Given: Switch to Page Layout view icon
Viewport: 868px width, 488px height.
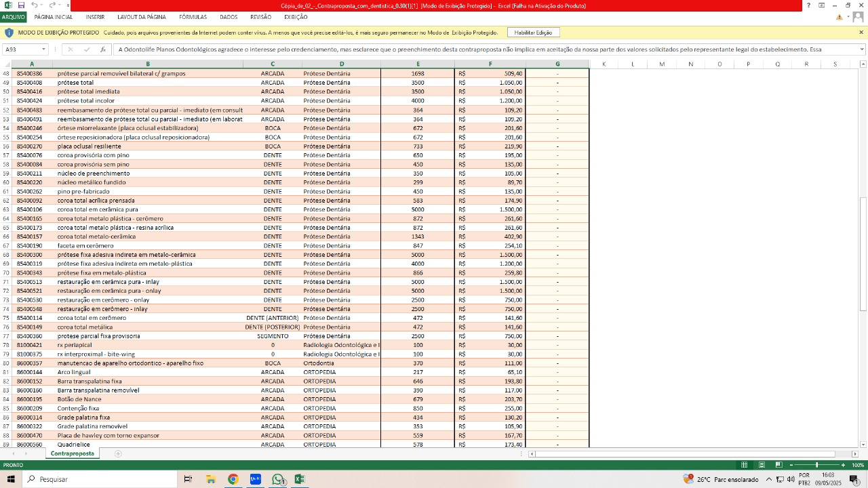Looking at the screenshot, I should (x=762, y=465).
